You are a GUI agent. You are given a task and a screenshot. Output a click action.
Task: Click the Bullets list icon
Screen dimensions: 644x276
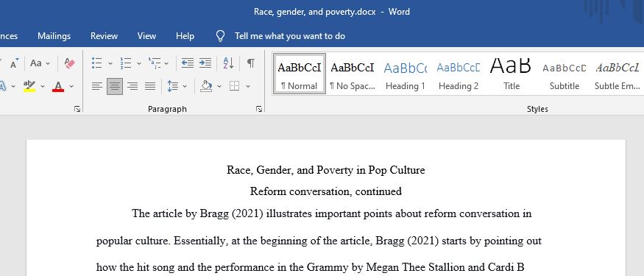point(97,63)
